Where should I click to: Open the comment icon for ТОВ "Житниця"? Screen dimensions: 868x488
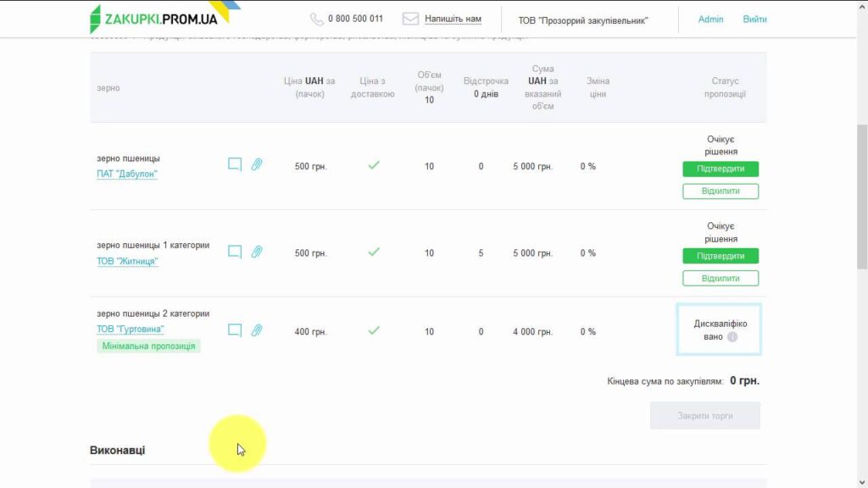pos(235,252)
